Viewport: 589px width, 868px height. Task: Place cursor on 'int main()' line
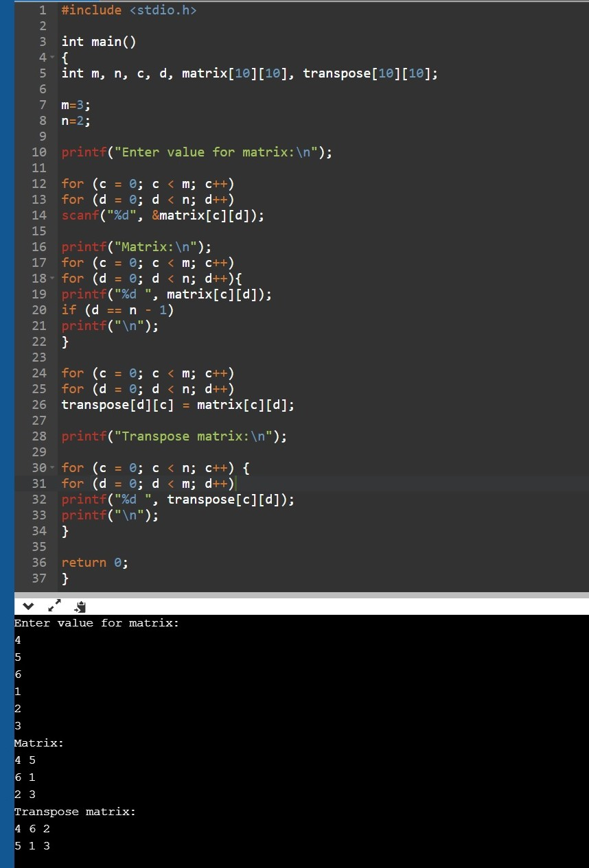(99, 42)
